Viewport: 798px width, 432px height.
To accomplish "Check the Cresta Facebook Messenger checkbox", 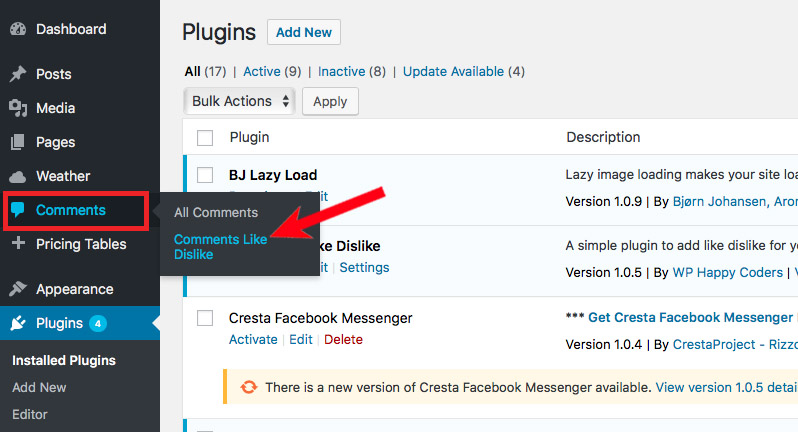I will 205,318.
